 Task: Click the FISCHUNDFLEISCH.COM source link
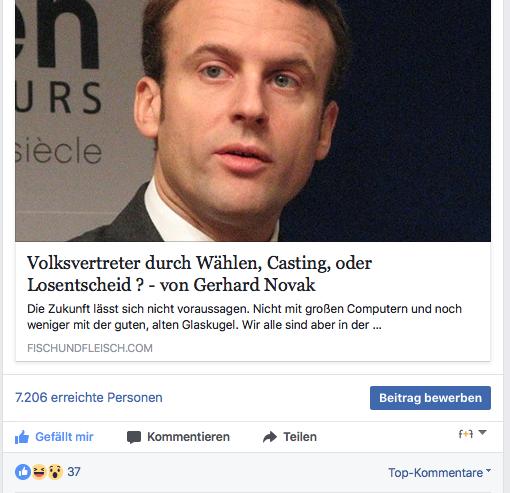point(90,348)
